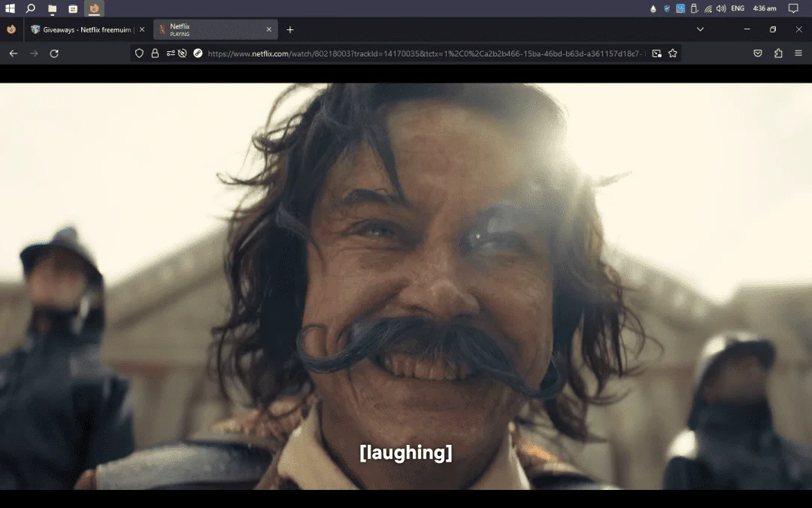Go forward one page

34,53
